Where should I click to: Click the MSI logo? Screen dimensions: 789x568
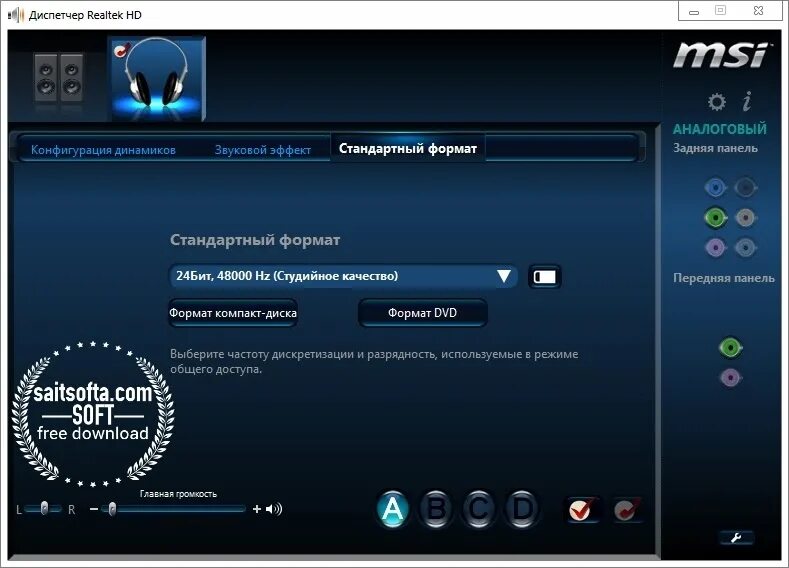tap(721, 55)
